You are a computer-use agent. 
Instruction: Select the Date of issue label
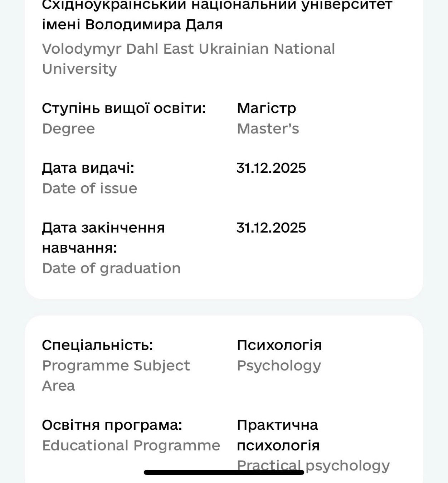click(x=89, y=189)
